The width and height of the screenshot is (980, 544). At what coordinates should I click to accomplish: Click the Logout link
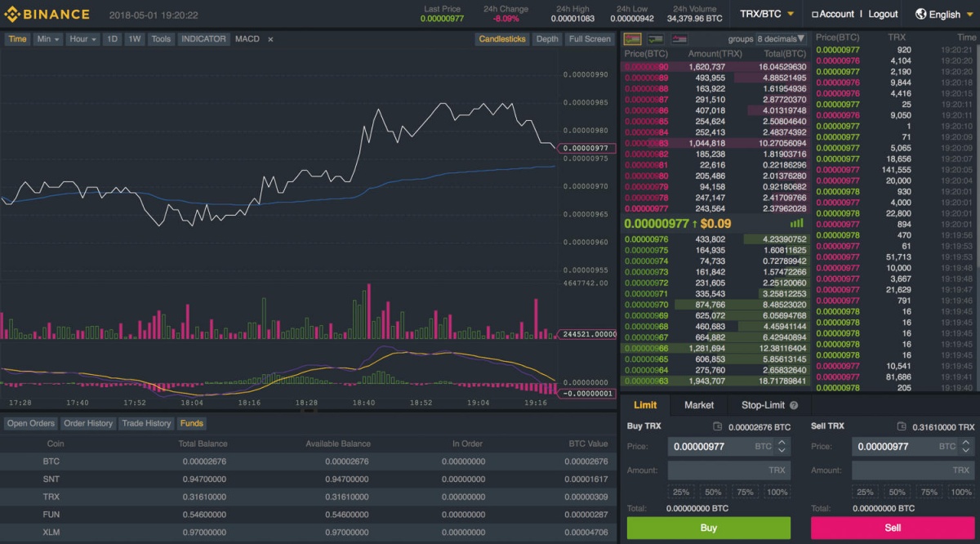coord(883,14)
